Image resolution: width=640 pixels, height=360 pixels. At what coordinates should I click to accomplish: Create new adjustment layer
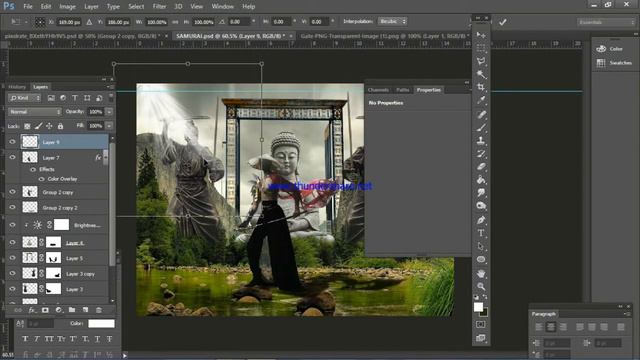coord(58,310)
